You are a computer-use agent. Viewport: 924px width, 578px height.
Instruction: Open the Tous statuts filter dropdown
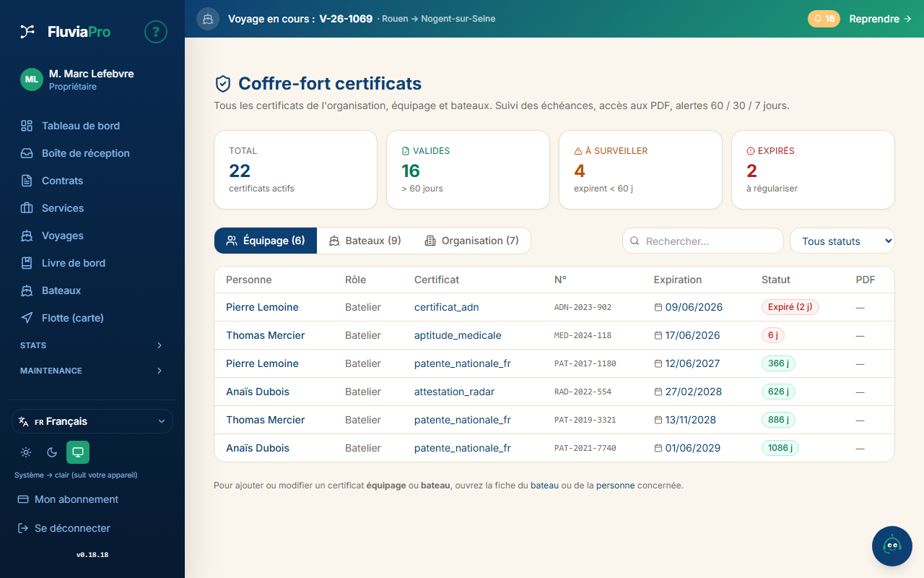click(842, 241)
